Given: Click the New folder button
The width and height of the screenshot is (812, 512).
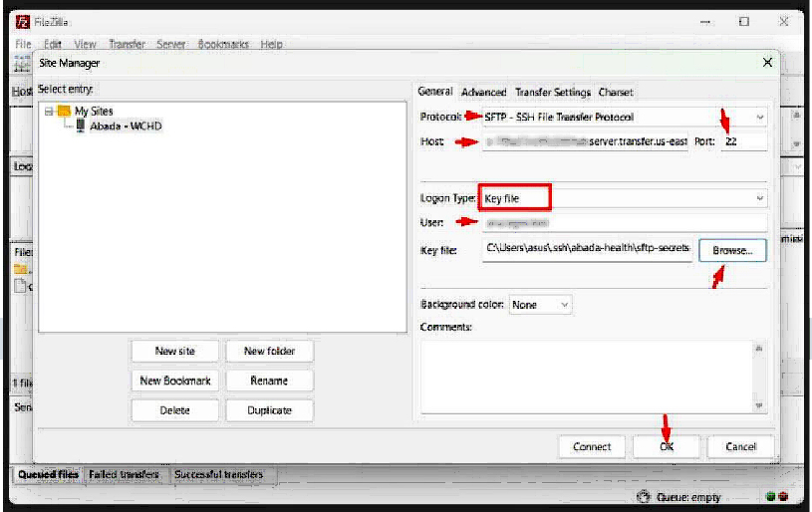Looking at the screenshot, I should [x=269, y=351].
